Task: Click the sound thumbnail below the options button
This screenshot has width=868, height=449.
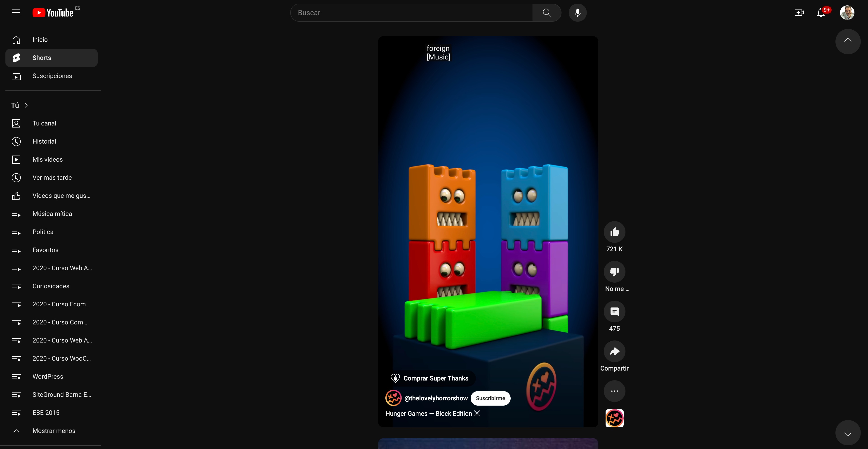Action: click(x=614, y=418)
